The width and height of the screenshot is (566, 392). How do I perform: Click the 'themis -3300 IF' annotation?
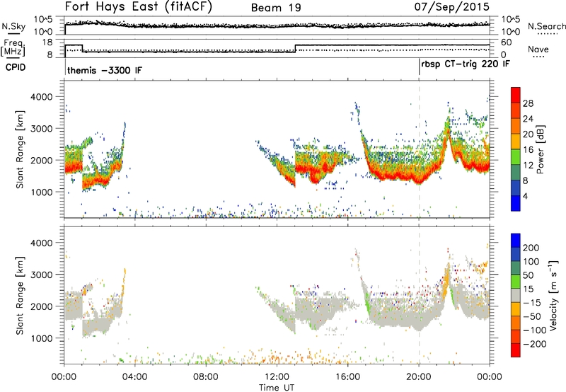(105, 70)
